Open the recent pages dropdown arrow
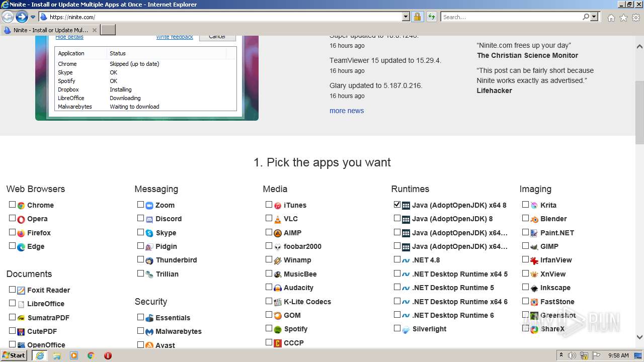Image resolution: width=644 pixels, height=362 pixels. coord(33,17)
